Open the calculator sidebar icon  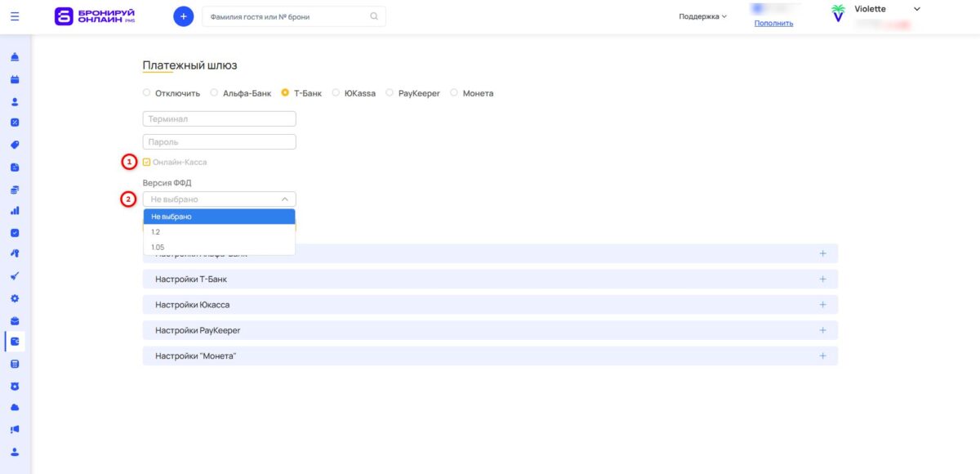(15, 364)
